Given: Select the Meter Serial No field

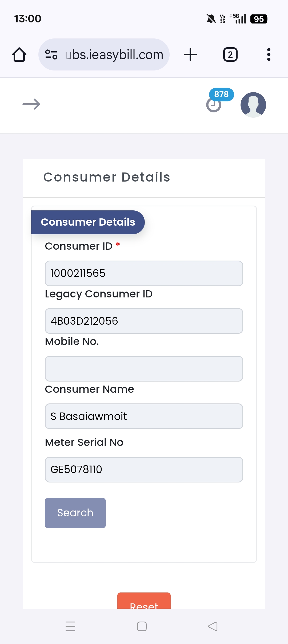Looking at the screenshot, I should pos(144,470).
